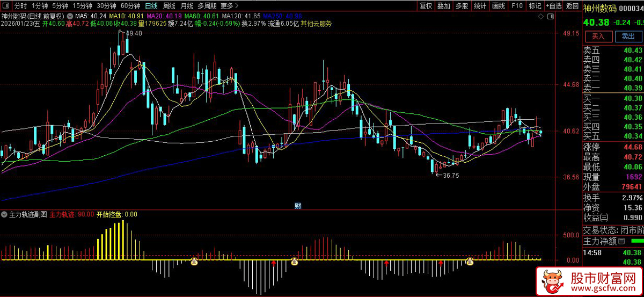Click the 49.15 price axis label
This screenshot has height=297, width=644.
click(572, 33)
